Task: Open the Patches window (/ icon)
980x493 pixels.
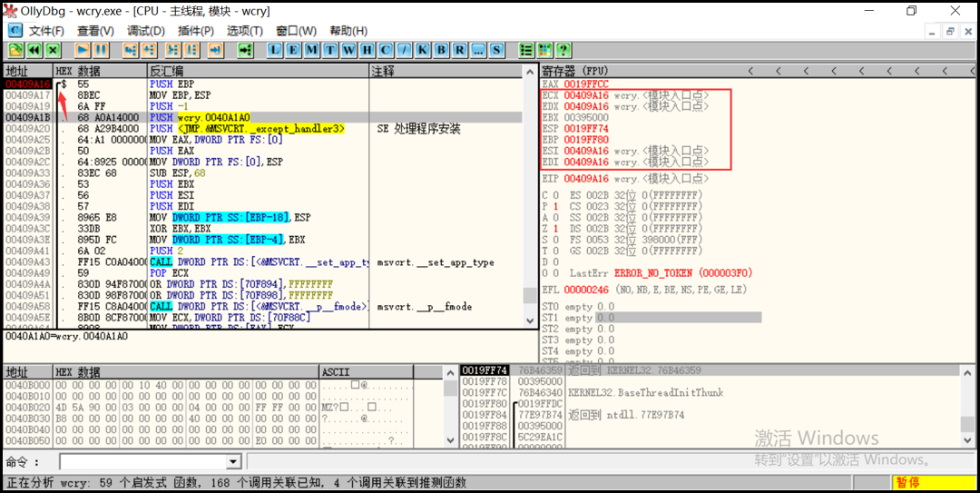Action: coord(405,49)
